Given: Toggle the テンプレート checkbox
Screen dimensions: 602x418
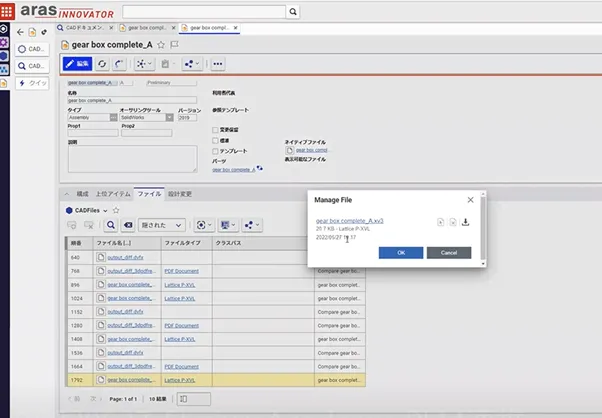Looking at the screenshot, I should coord(215,151).
